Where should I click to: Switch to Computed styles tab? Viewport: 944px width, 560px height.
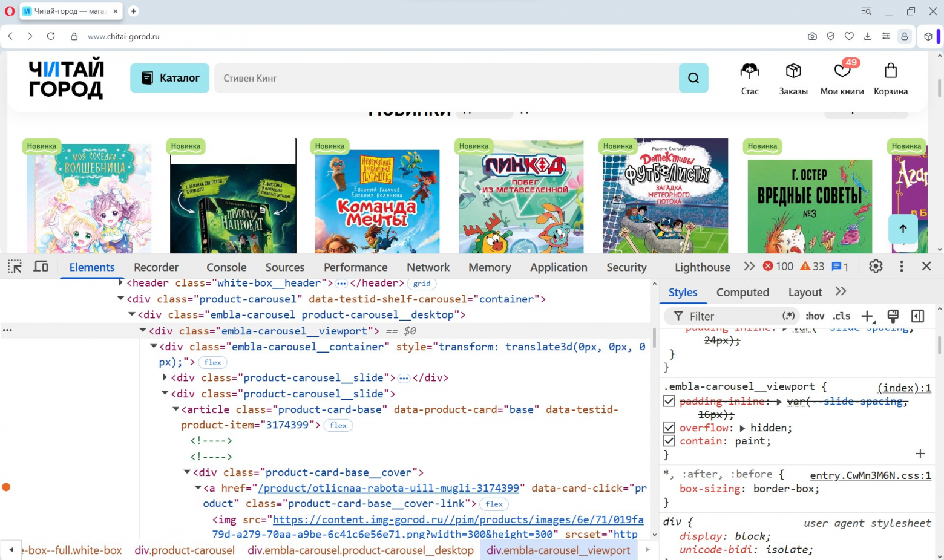(742, 292)
